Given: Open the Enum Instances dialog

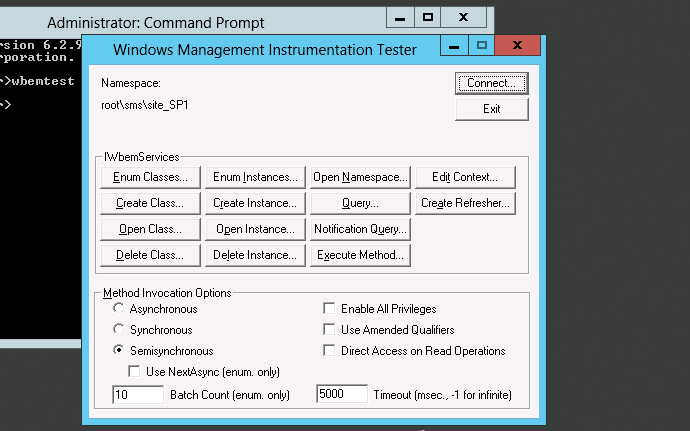Looking at the screenshot, I should point(255,177).
